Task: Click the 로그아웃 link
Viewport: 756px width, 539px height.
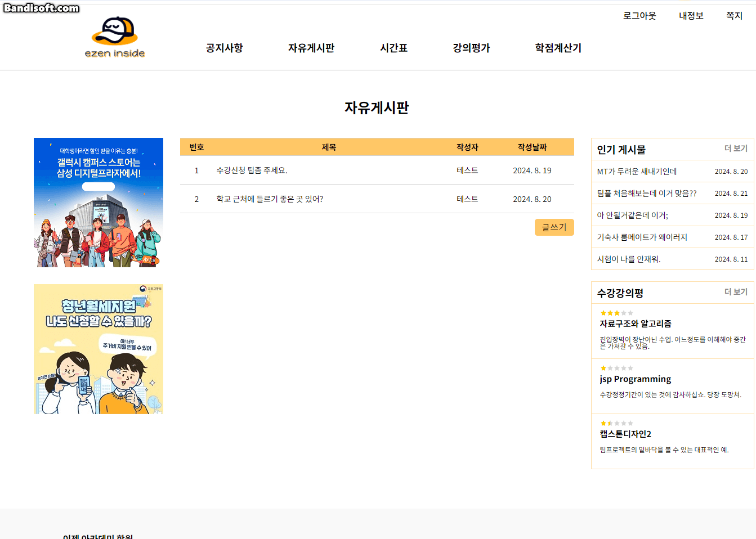Action: pyautogui.click(x=639, y=16)
